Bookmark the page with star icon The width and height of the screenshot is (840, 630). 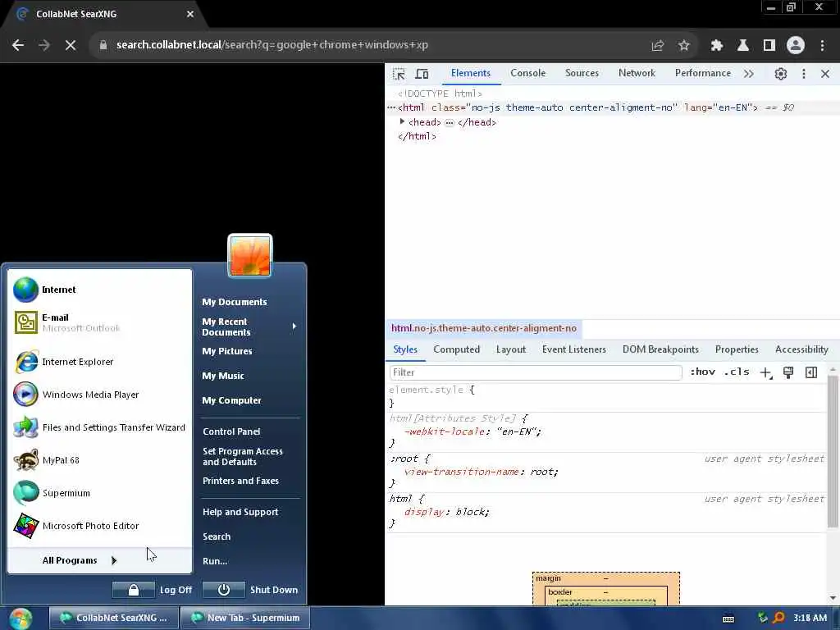pos(683,46)
